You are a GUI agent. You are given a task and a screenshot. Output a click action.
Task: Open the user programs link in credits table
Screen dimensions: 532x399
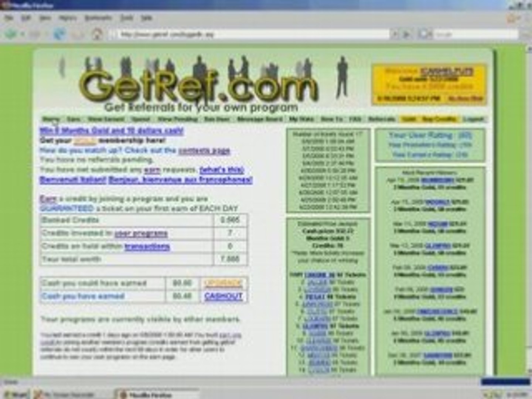coord(141,233)
